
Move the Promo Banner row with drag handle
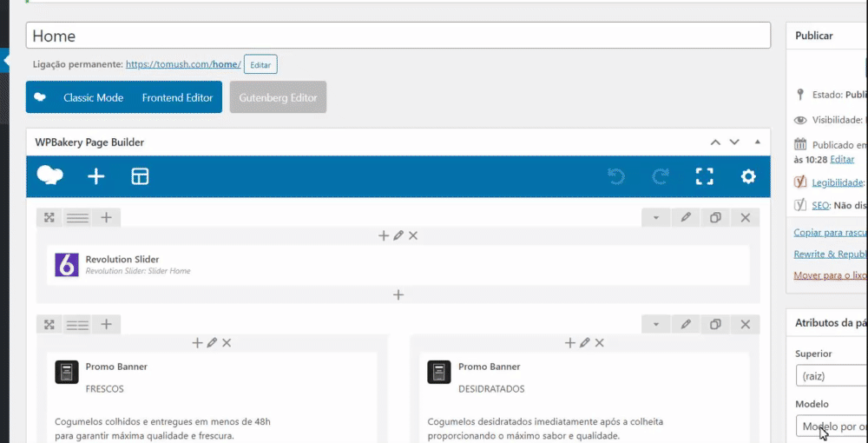coord(49,325)
